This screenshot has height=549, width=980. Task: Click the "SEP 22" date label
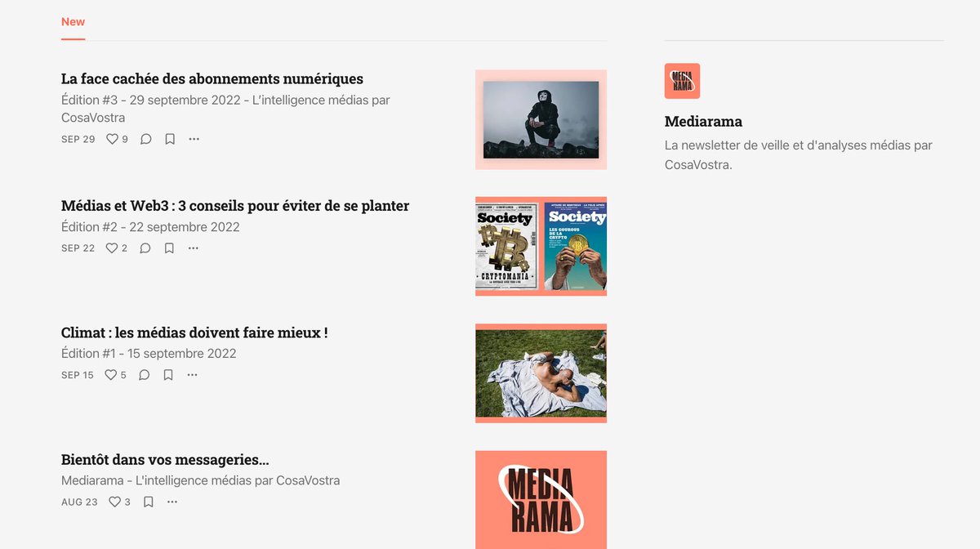pyautogui.click(x=78, y=248)
